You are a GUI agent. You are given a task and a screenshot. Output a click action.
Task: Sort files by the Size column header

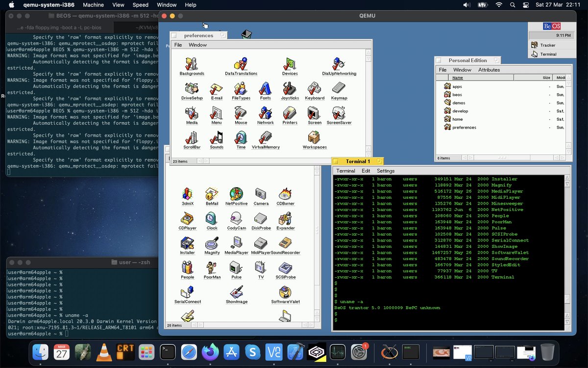coord(534,78)
